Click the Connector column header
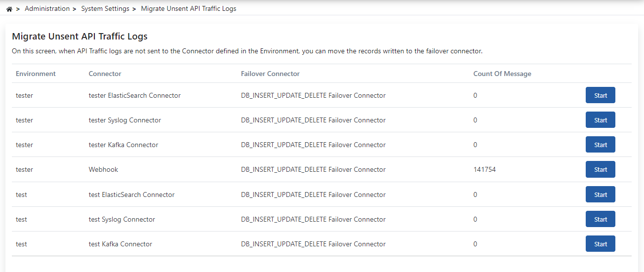 (105, 74)
